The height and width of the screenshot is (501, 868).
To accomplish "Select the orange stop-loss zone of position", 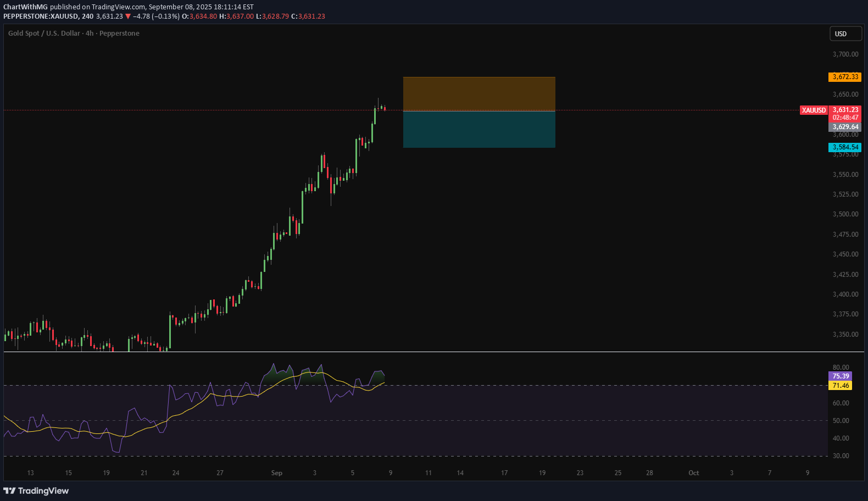I will pyautogui.click(x=479, y=94).
